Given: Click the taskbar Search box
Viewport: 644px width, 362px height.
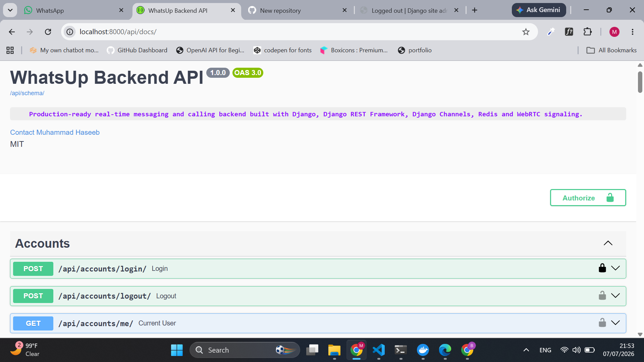Looking at the screenshot, I should (245, 350).
